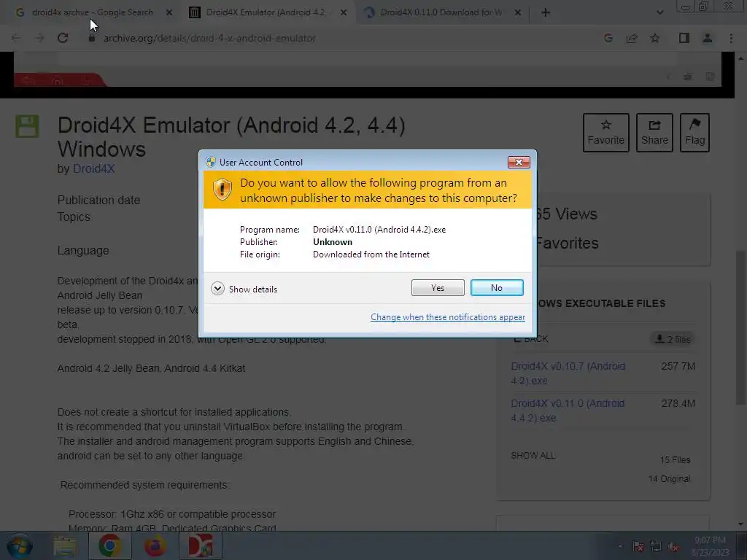The width and height of the screenshot is (747, 560).
Task: Close the Droid4X 0.11.0 Download tab
Action: tap(518, 12)
